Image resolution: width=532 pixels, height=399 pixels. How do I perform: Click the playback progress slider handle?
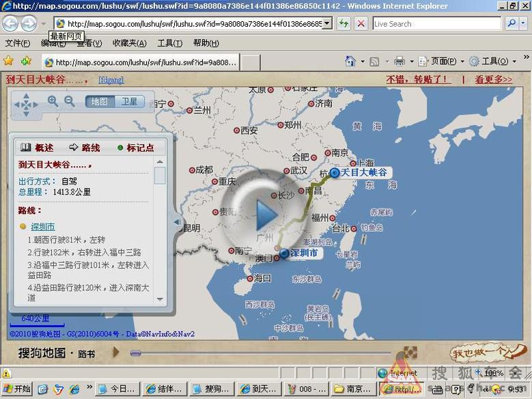pos(135,353)
